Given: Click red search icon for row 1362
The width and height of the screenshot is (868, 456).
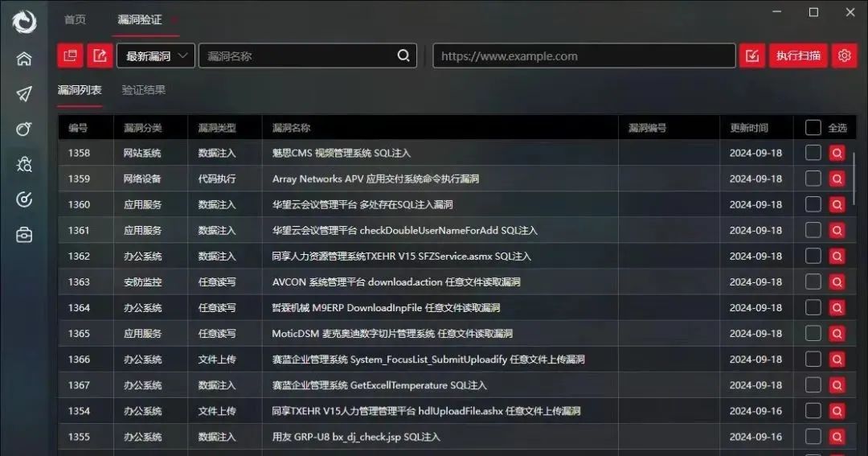Looking at the screenshot, I should coord(837,256).
